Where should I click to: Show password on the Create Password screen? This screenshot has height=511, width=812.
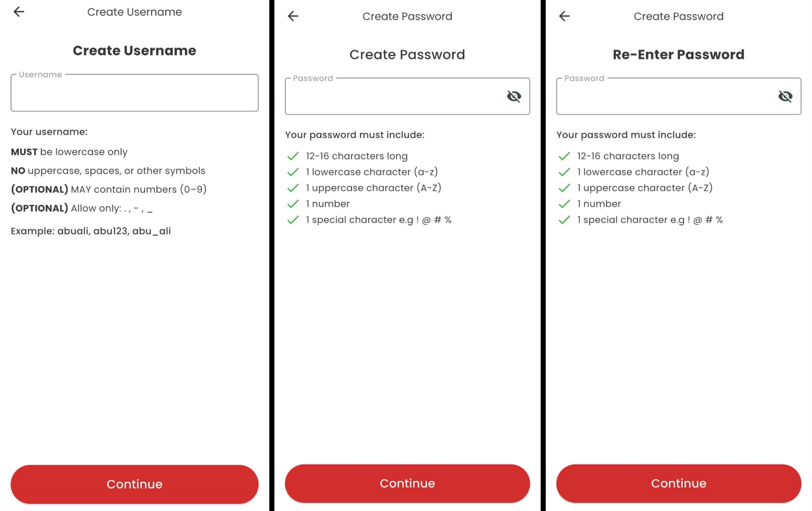pyautogui.click(x=514, y=97)
